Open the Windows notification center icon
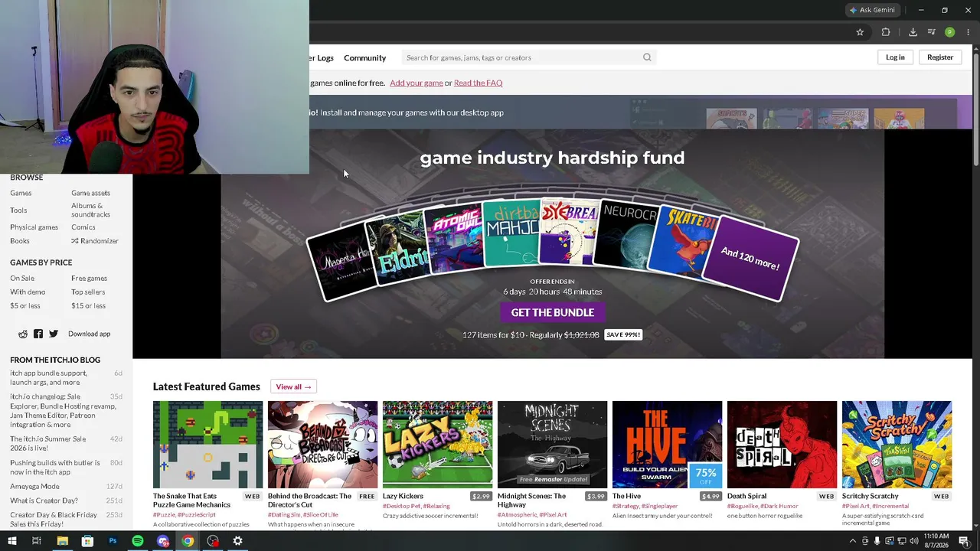The image size is (980, 551). point(964,541)
